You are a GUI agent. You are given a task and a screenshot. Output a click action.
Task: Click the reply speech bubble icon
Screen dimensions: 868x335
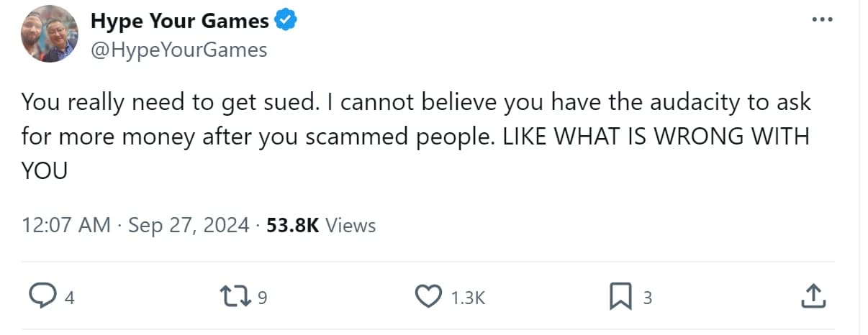pyautogui.click(x=43, y=296)
